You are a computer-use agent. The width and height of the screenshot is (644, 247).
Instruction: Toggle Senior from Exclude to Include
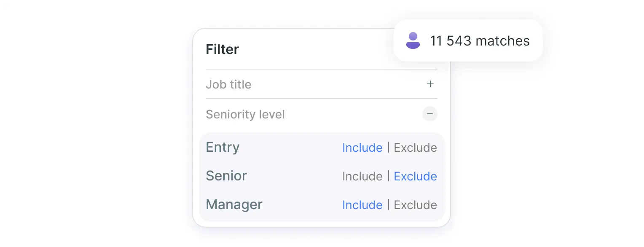[362, 176]
